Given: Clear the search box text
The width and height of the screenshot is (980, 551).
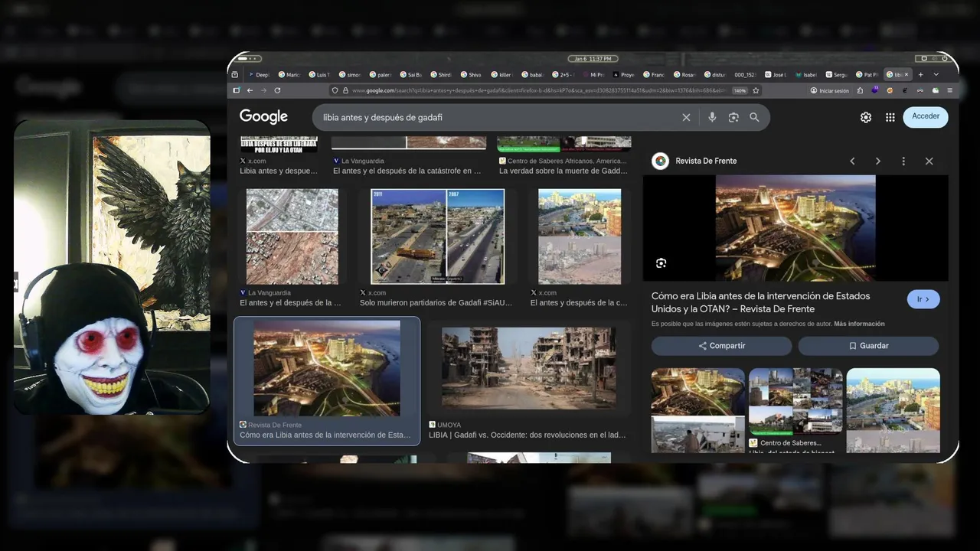Looking at the screenshot, I should tap(686, 117).
